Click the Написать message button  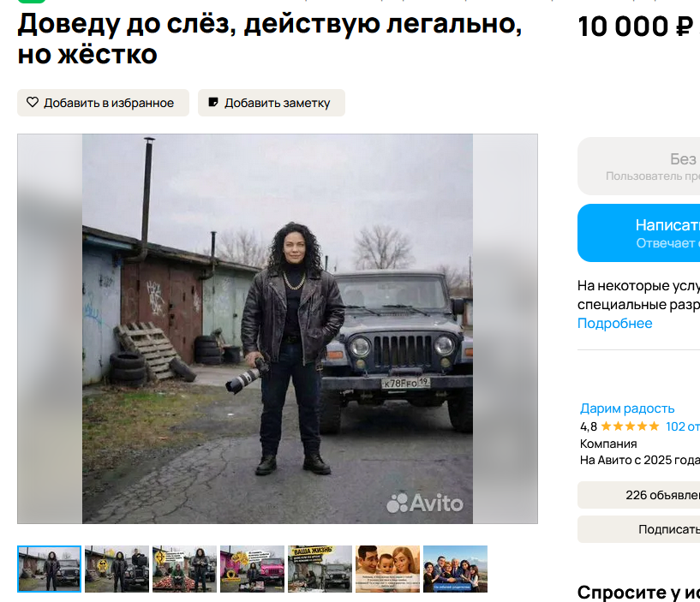(x=638, y=233)
